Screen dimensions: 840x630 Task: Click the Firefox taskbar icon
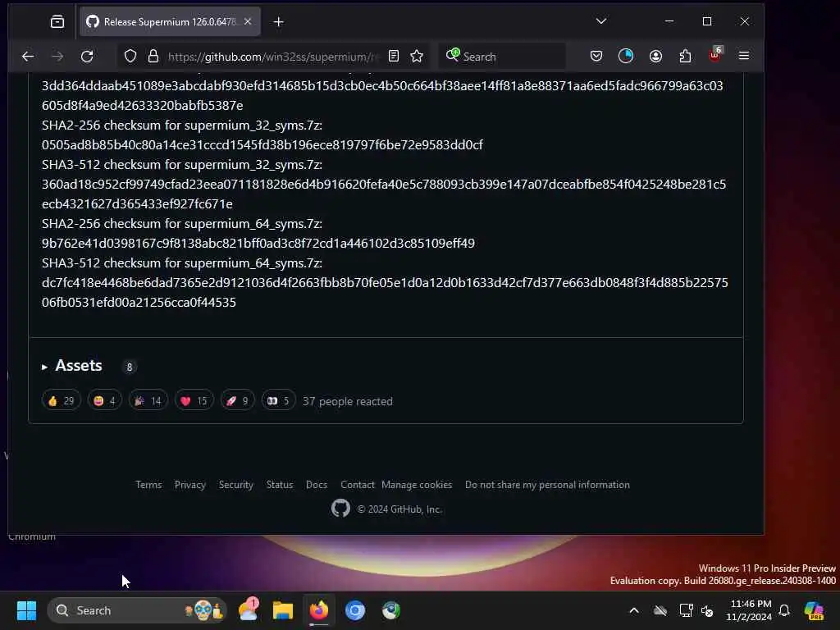[x=319, y=610]
